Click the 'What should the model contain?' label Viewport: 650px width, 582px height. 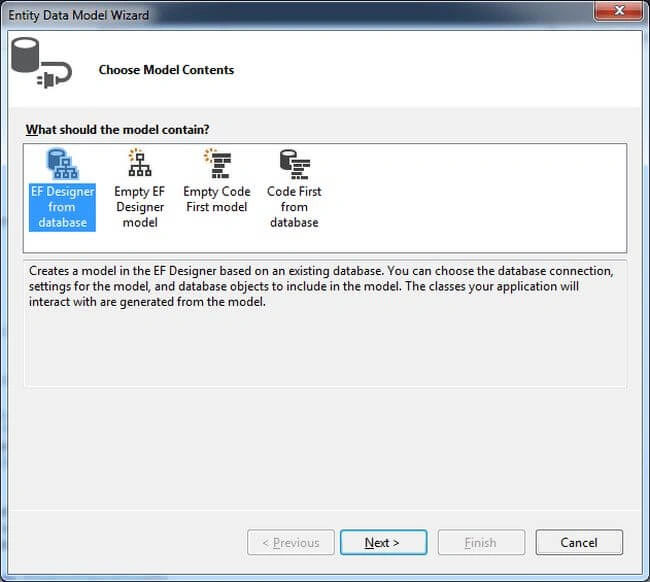click(x=117, y=130)
